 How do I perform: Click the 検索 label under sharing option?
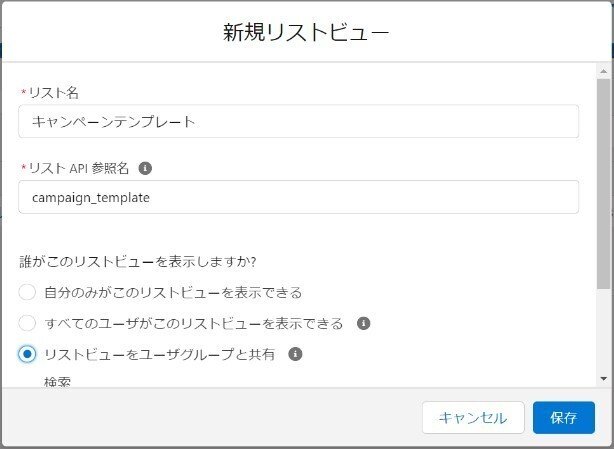coord(58,382)
